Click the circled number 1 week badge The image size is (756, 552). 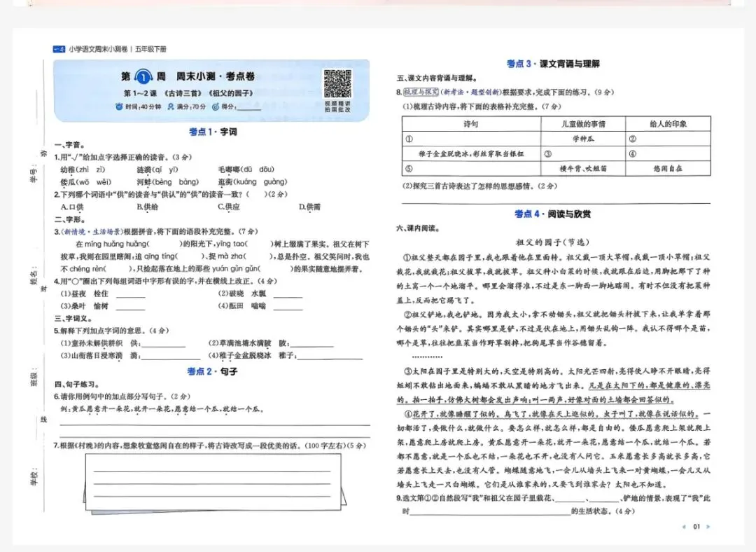pos(143,77)
